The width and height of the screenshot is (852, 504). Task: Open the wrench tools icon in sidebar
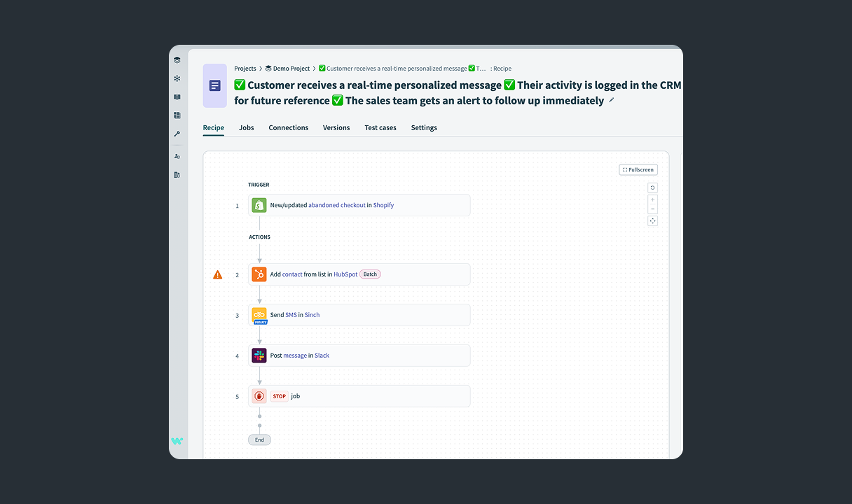click(177, 134)
